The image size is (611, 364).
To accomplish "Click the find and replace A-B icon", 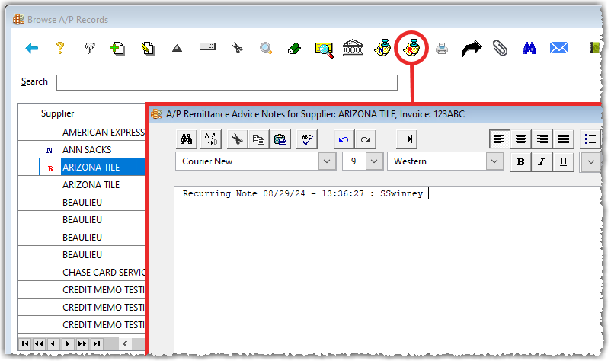I will pos(211,139).
